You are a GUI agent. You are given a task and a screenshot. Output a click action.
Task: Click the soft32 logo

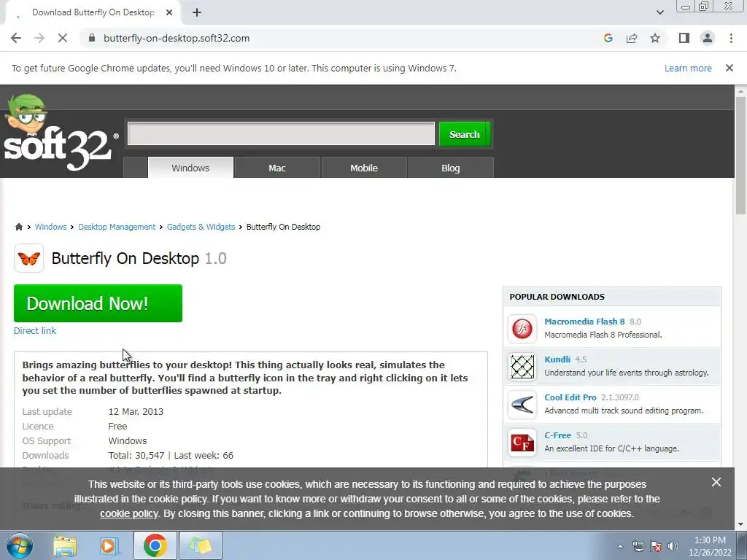point(60,133)
